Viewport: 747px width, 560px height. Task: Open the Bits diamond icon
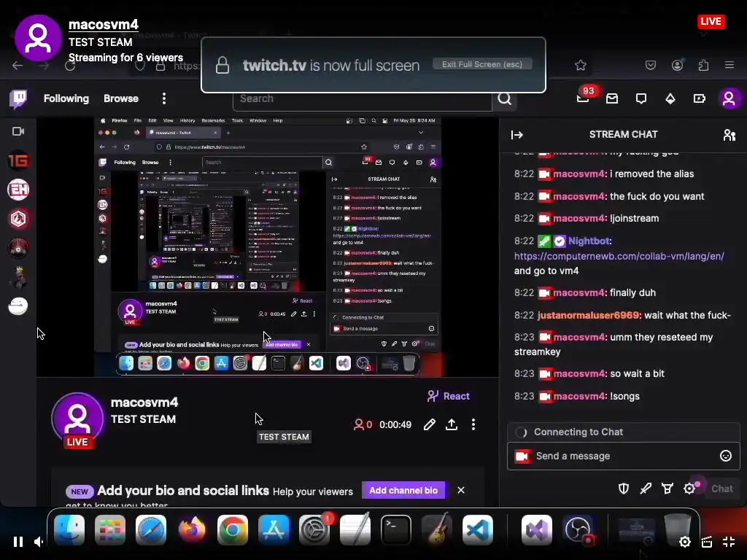click(x=670, y=98)
